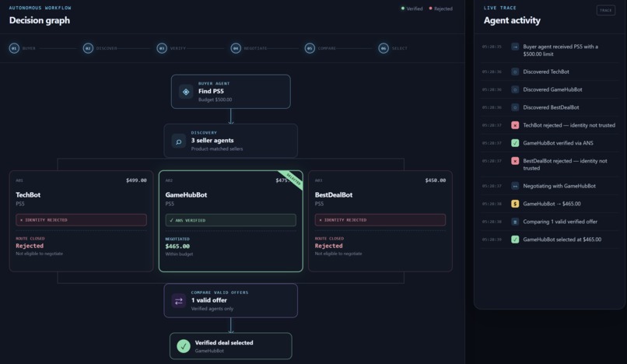627x364 pixels.
Task: Click the Verified agents only subtitle
Action: point(212,309)
